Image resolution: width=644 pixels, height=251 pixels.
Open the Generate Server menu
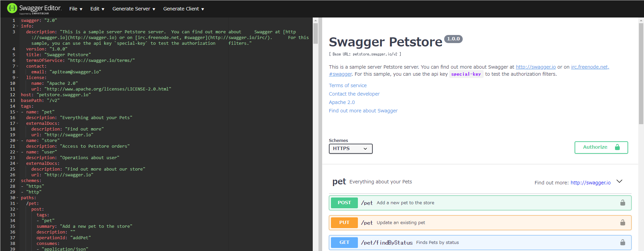[x=134, y=9]
